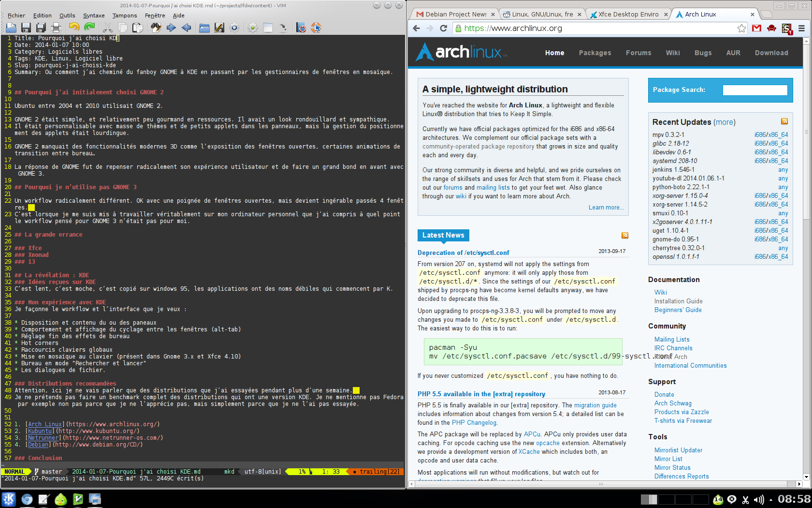Open the KDE application launcher
This screenshot has height=508, width=812.
point(9,499)
